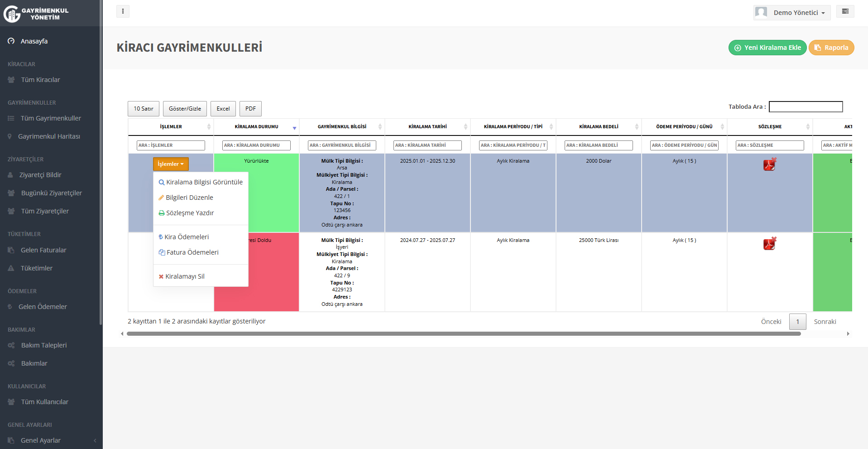Open contract PDF icon for İşyeri row
The height and width of the screenshot is (449, 868).
(x=769, y=244)
